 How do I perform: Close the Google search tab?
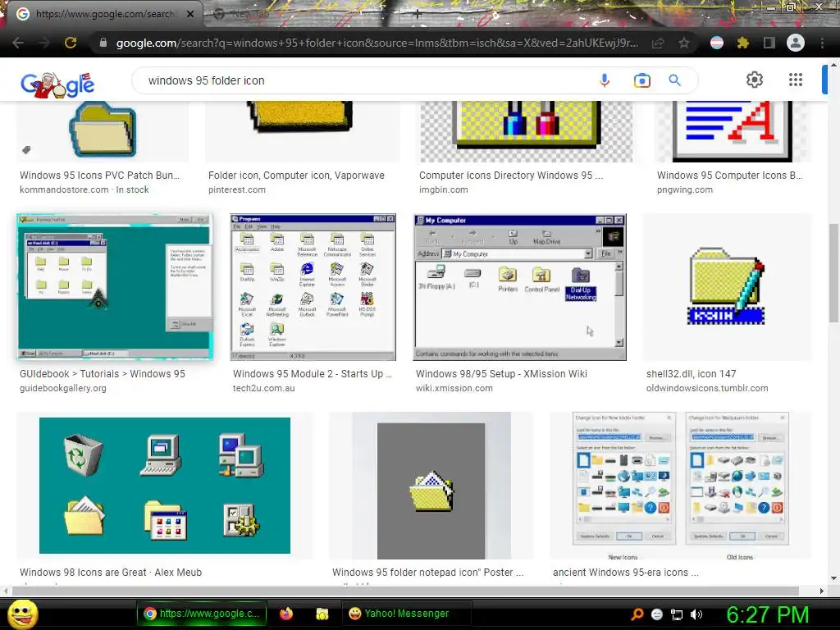tap(190, 14)
